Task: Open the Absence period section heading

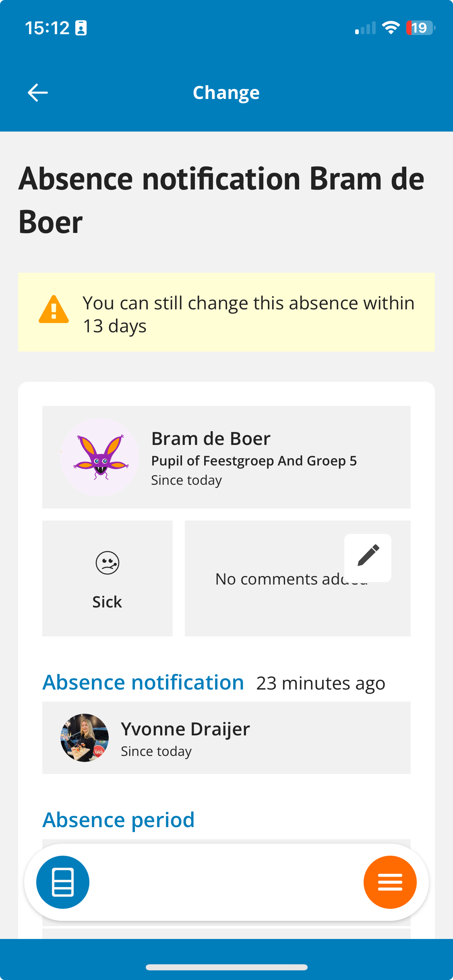Action: click(x=119, y=820)
